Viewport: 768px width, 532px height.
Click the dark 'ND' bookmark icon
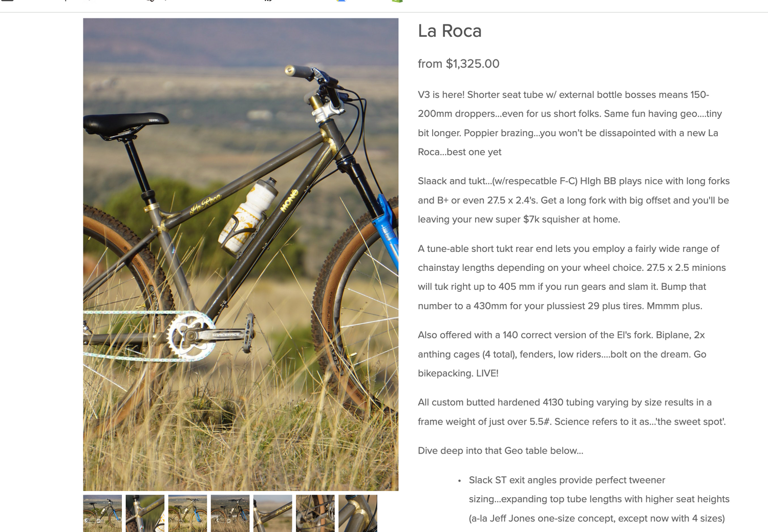point(268,2)
